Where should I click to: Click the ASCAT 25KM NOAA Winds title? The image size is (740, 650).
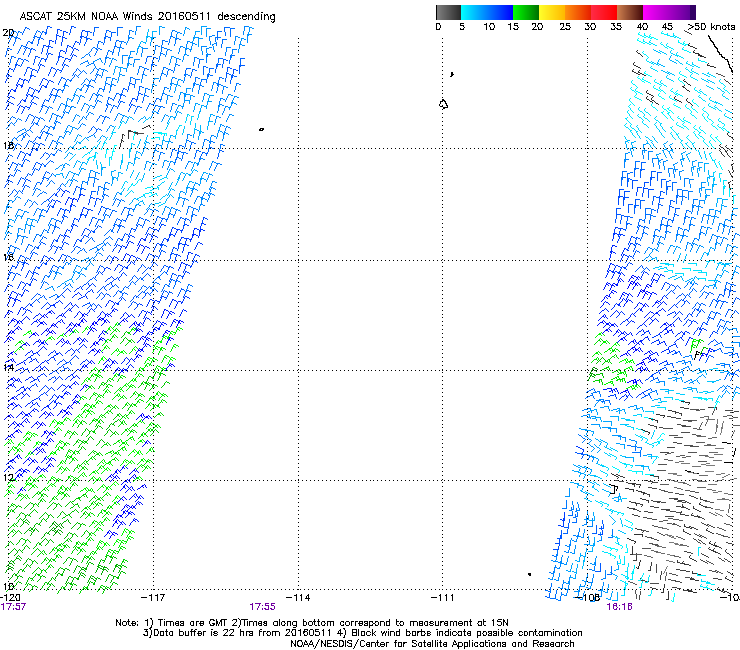pos(147,17)
